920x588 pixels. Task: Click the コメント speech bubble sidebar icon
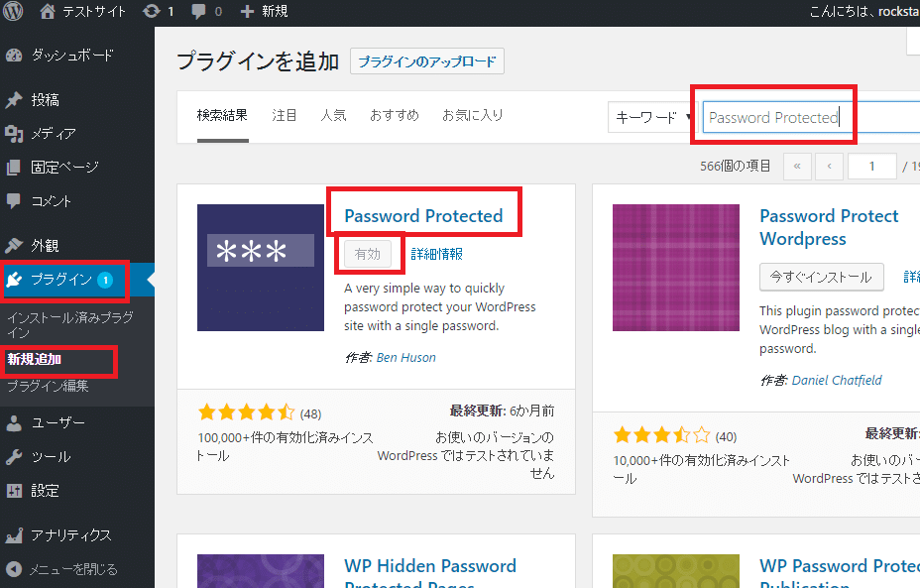pos(14,201)
